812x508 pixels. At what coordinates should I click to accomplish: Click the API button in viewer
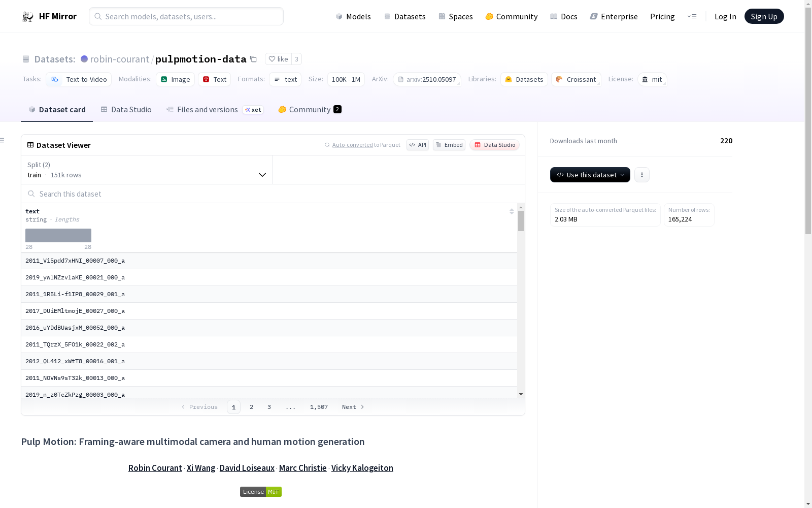[x=418, y=145]
